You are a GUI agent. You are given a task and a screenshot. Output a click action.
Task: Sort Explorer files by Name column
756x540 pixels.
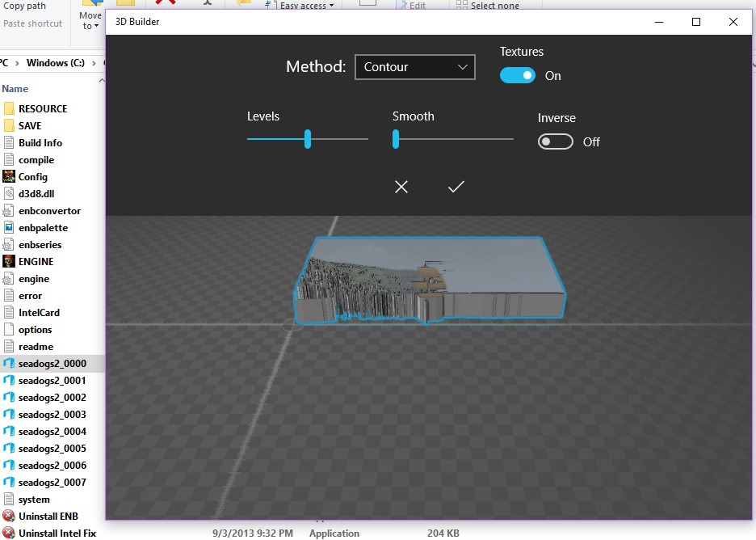tap(15, 89)
